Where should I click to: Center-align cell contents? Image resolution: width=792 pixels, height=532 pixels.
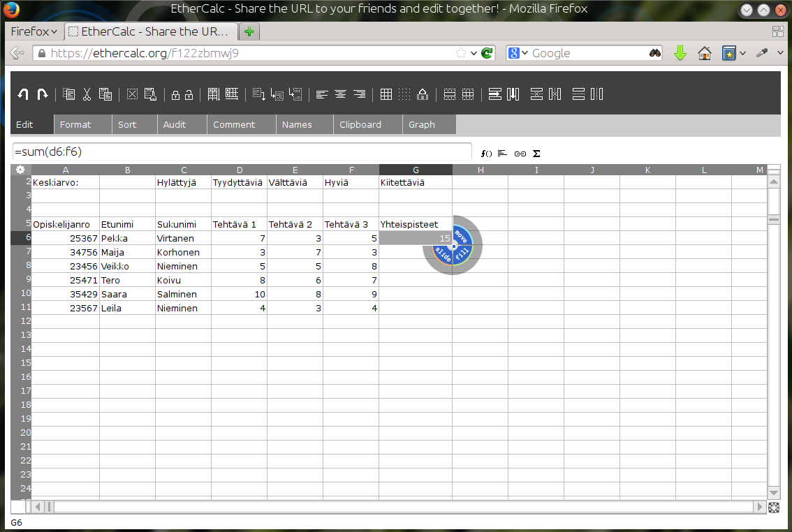click(340, 94)
